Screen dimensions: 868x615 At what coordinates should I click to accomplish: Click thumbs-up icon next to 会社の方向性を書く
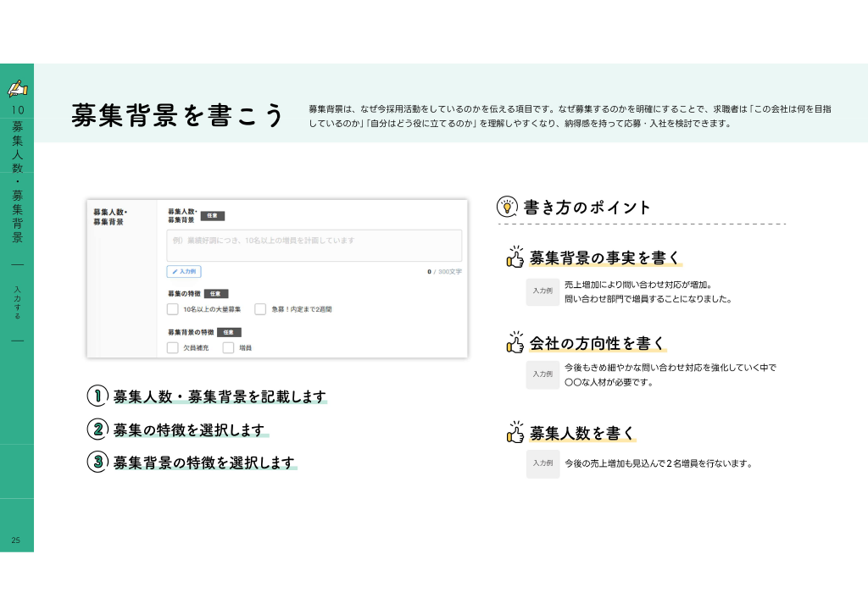tap(515, 342)
